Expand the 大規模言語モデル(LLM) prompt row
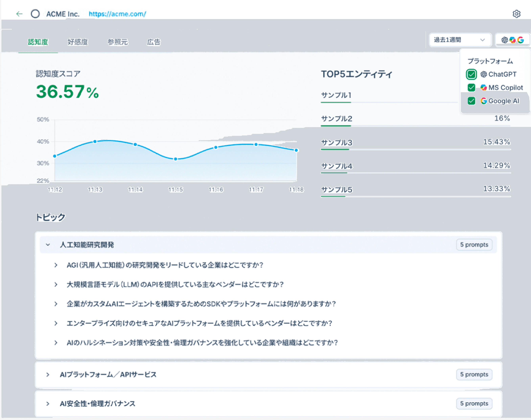 click(x=56, y=285)
